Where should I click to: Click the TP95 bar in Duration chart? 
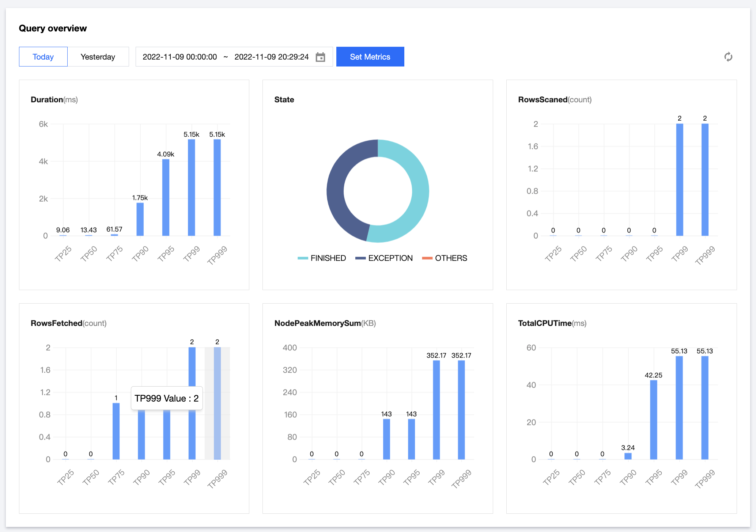tap(166, 197)
